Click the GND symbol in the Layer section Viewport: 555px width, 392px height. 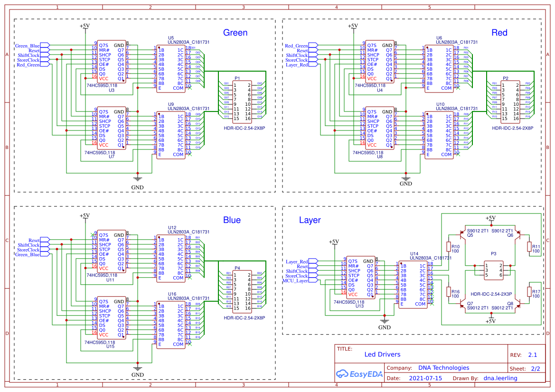(x=385, y=323)
